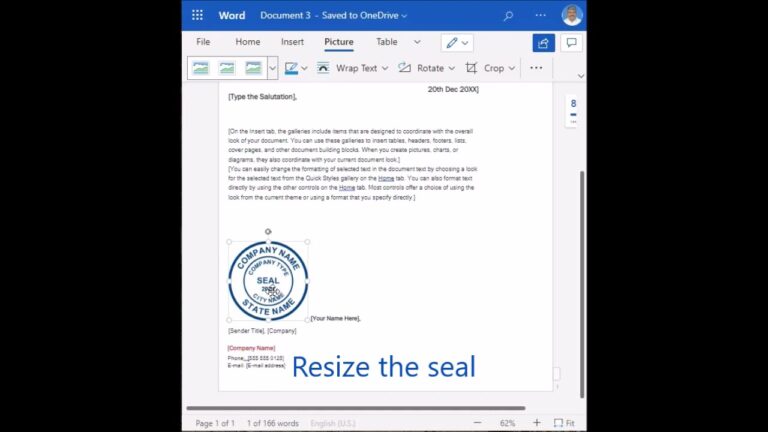The height and width of the screenshot is (432, 768).
Task: Open the app launcher grid
Action: (x=197, y=15)
